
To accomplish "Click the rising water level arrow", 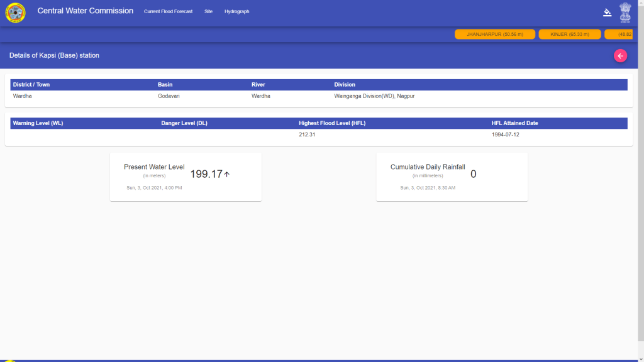I will [x=227, y=174].
